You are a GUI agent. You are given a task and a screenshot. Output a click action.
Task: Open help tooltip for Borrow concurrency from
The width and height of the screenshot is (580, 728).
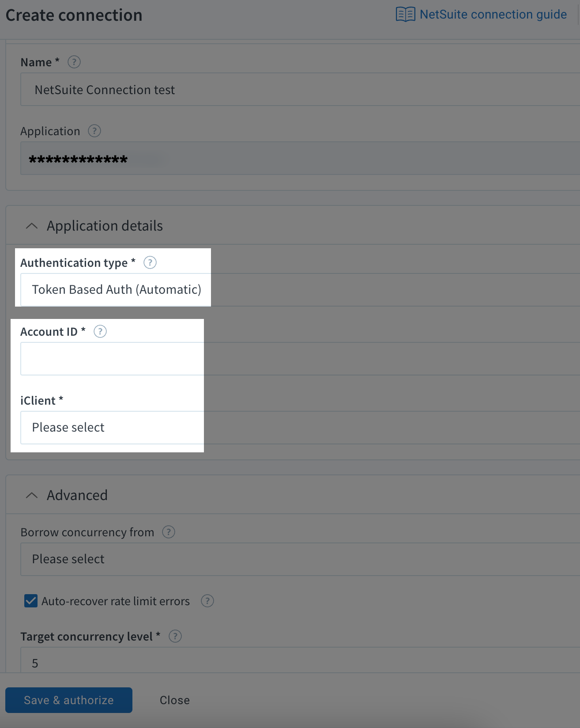(x=168, y=532)
